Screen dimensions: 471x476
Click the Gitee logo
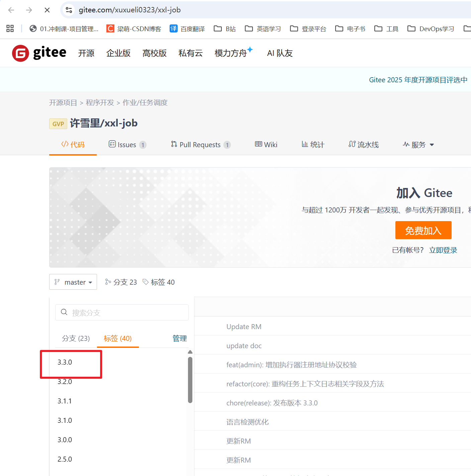pyautogui.click(x=39, y=53)
